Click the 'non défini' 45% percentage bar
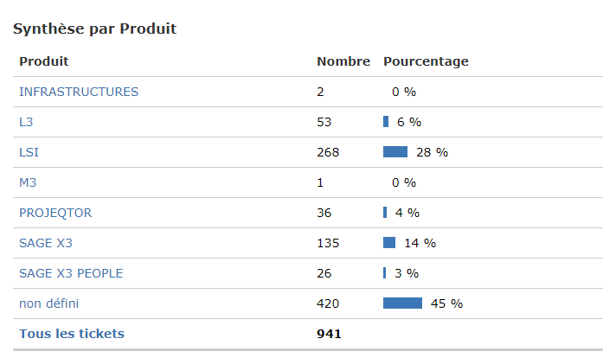This screenshot has width=603, height=364. [402, 303]
